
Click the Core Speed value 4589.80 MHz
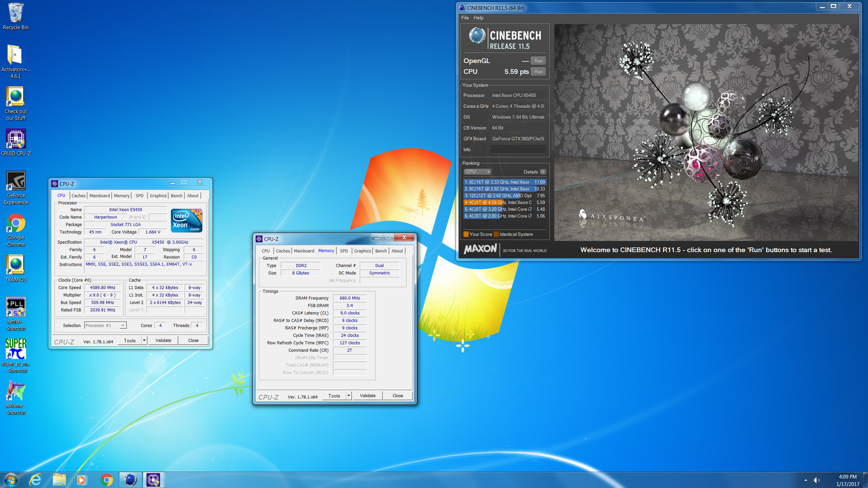coord(103,287)
